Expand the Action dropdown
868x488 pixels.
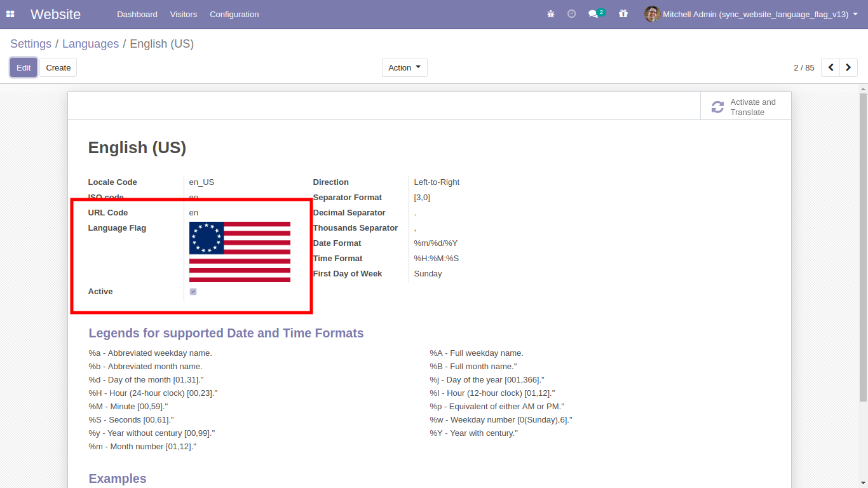coord(404,67)
